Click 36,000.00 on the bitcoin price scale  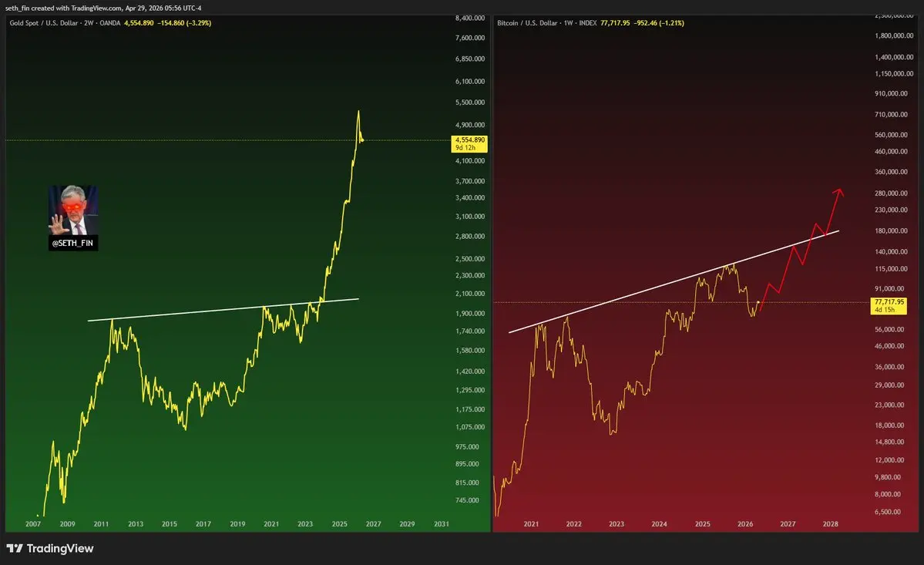(x=889, y=367)
